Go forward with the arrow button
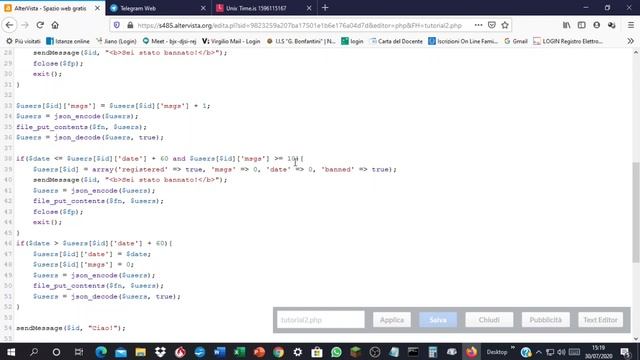Image resolution: width=640 pixels, height=360 pixels. [x=25, y=25]
